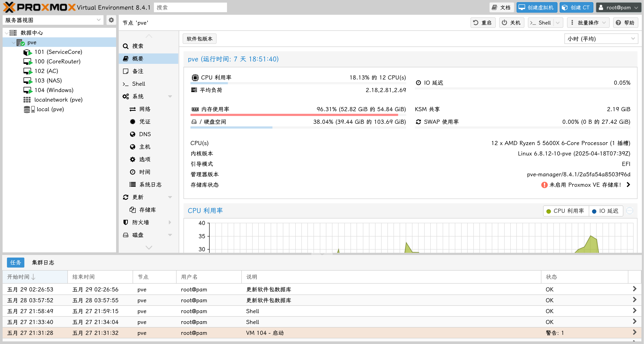
Task: Open the 凭证 (Certificates) section
Action: point(145,122)
